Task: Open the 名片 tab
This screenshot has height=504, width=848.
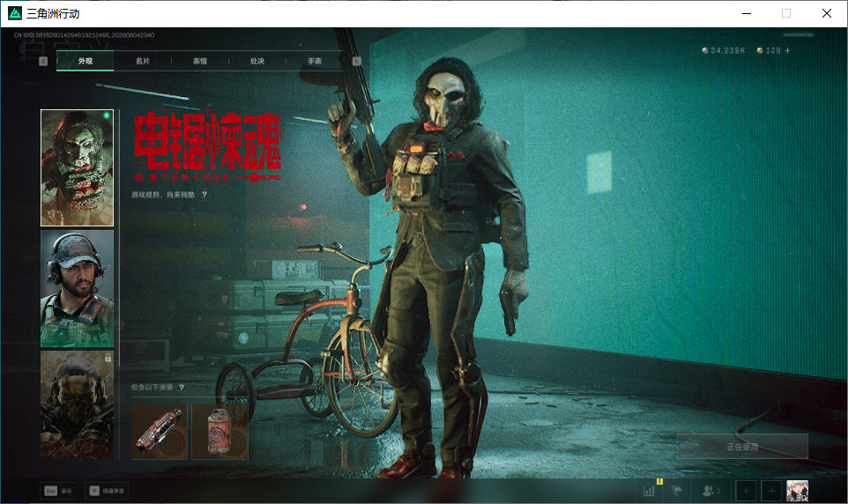Action: click(x=142, y=61)
